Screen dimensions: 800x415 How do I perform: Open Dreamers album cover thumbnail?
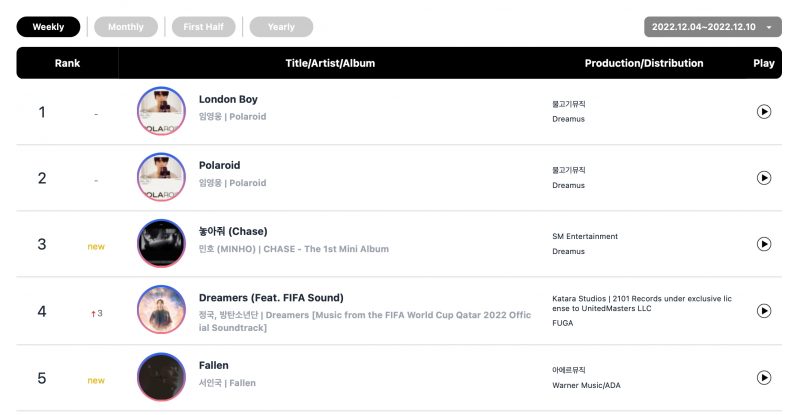click(x=161, y=311)
